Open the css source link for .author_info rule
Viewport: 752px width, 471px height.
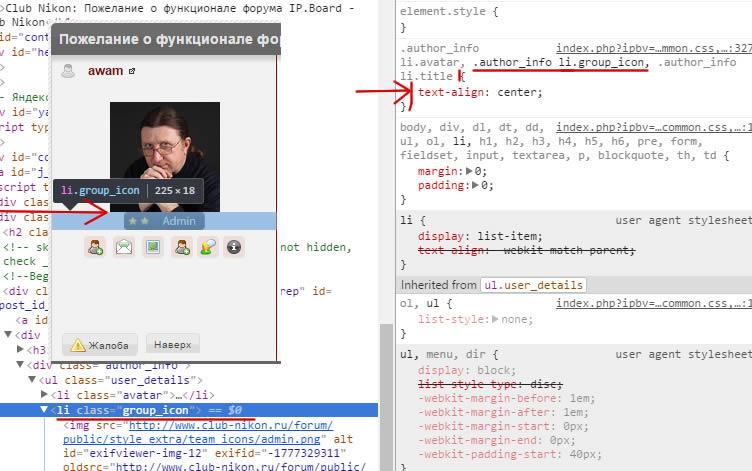654,48
